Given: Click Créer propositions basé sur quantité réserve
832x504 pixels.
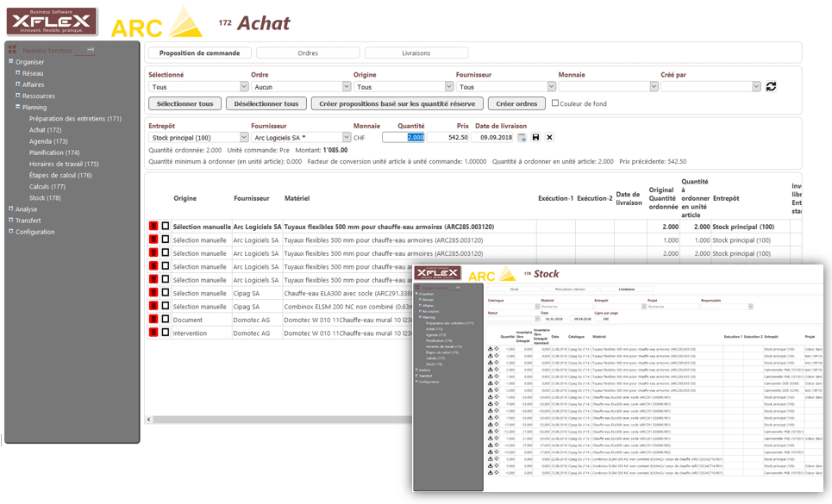Looking at the screenshot, I should 397,103.
